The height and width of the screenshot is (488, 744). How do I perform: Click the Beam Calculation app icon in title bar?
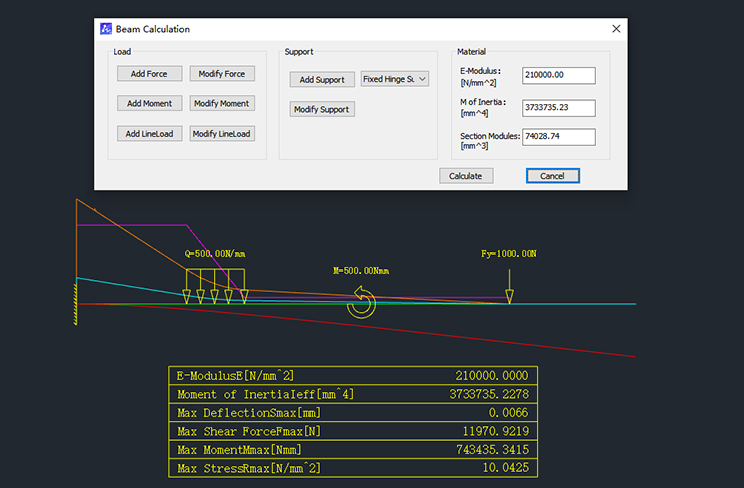tap(106, 30)
